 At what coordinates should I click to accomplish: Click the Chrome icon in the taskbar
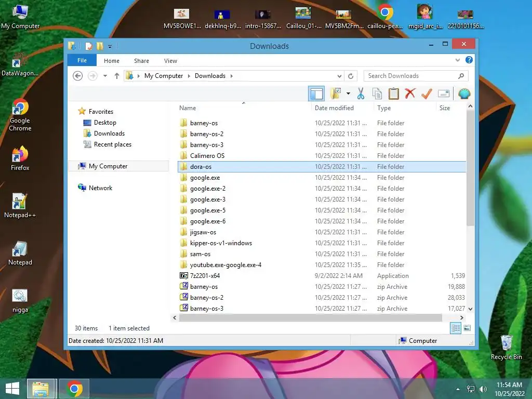[74, 389]
